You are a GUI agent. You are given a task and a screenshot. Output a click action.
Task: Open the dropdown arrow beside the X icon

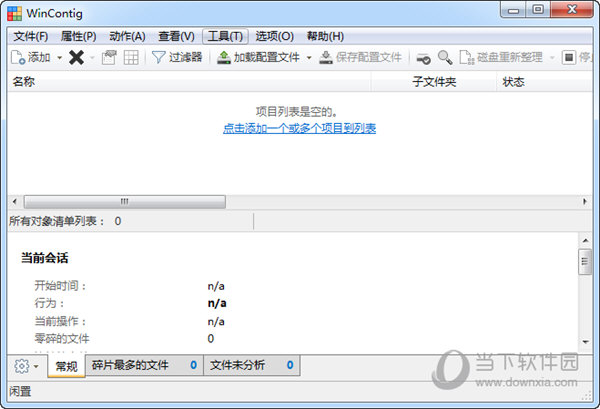click(92, 58)
